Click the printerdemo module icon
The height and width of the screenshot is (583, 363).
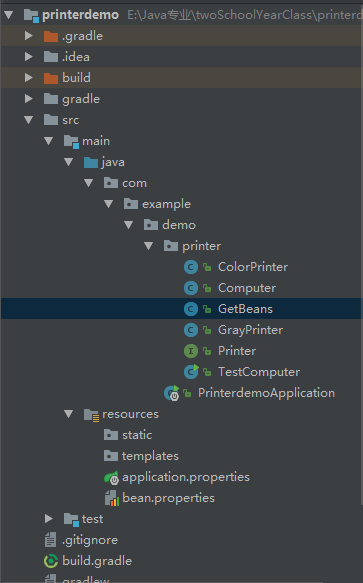pyautogui.click(x=31, y=16)
